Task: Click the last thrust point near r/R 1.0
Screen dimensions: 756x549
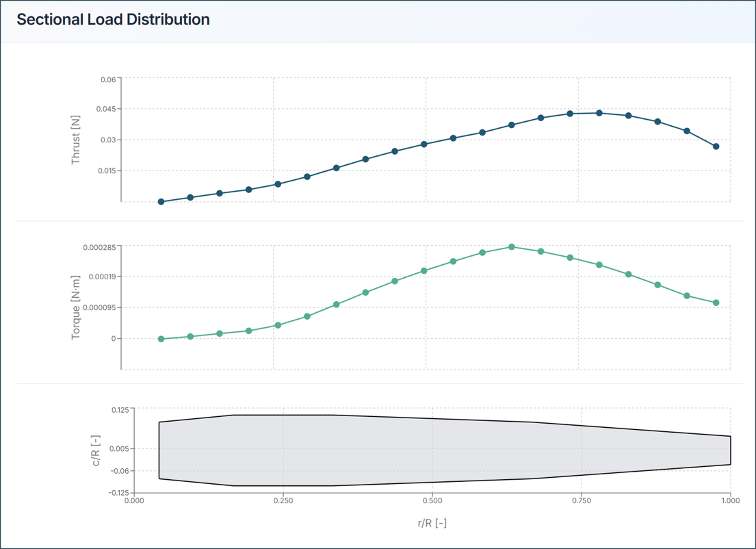Action: 716,146
